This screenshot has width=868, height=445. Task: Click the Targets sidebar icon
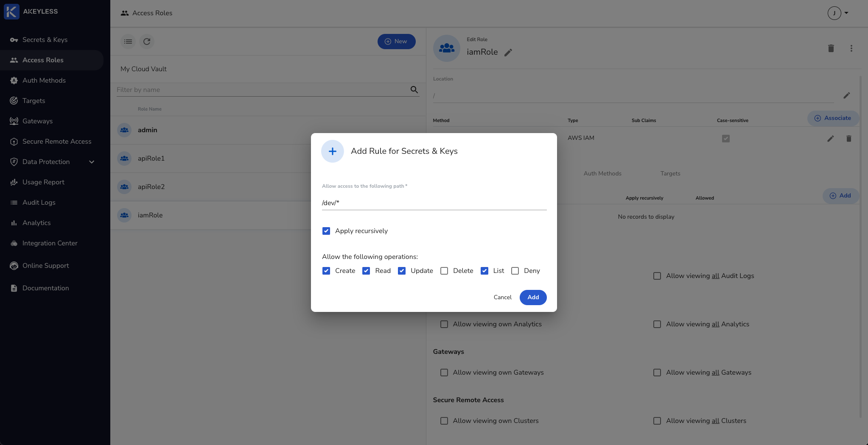pos(14,101)
